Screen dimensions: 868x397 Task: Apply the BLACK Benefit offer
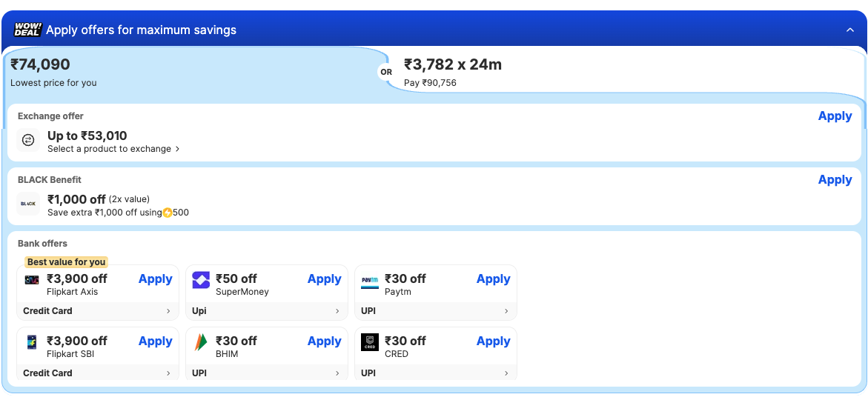click(835, 180)
